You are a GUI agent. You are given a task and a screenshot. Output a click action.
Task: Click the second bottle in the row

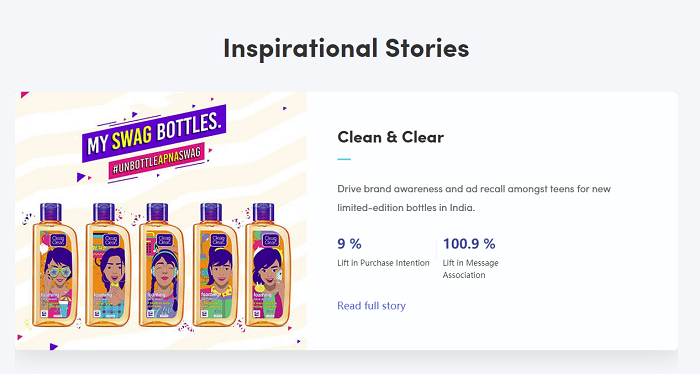[x=108, y=265]
